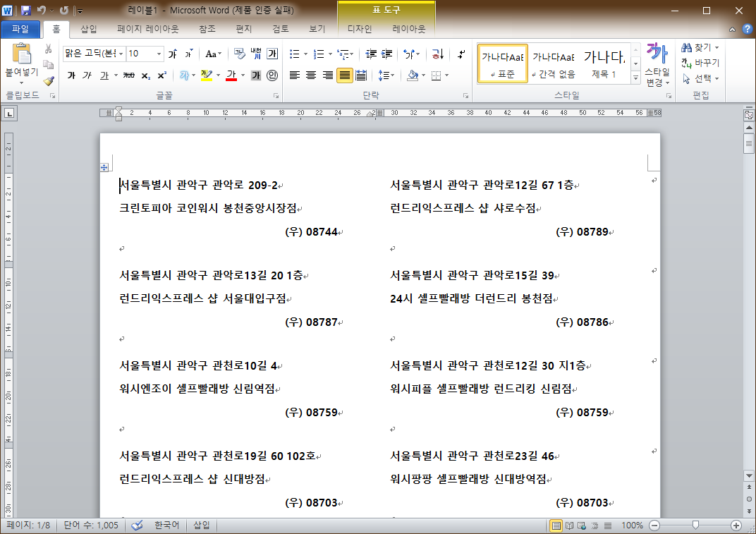Apply strikethrough formatting
756x534 pixels.
click(x=129, y=75)
